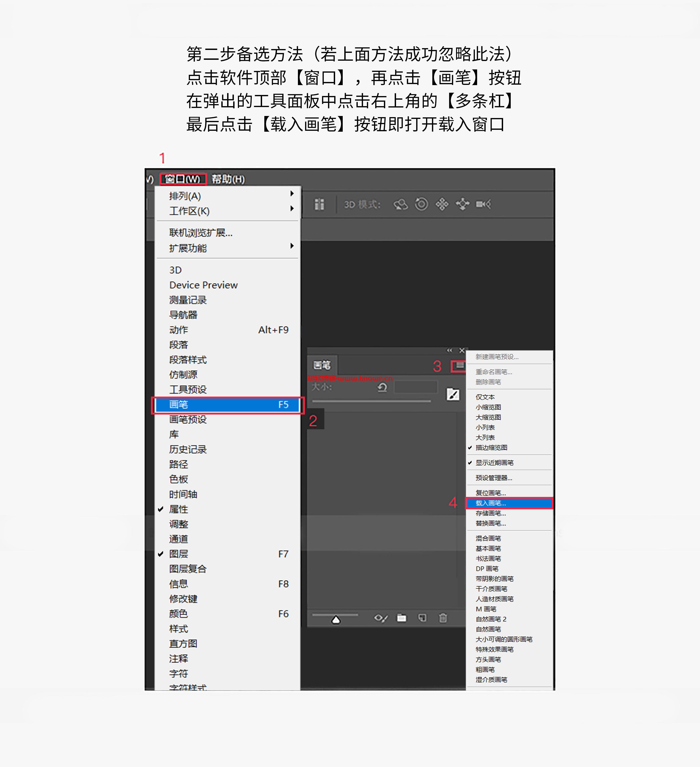Adjust the brush 大小 size slider
Screen dimensions: 700x767
click(x=371, y=401)
